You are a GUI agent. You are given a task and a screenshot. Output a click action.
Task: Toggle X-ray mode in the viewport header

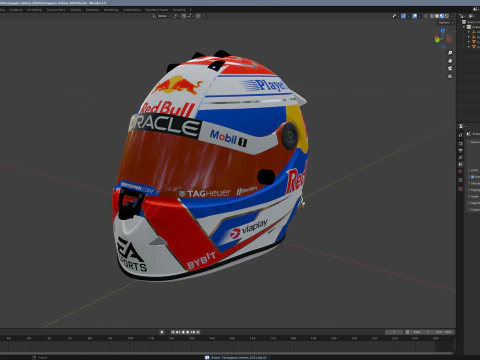[x=426, y=16]
